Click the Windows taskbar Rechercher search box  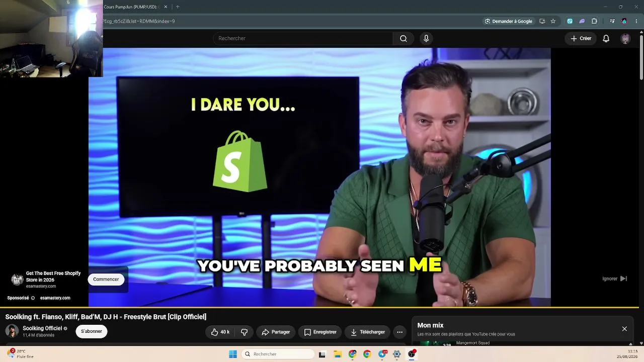click(x=278, y=354)
